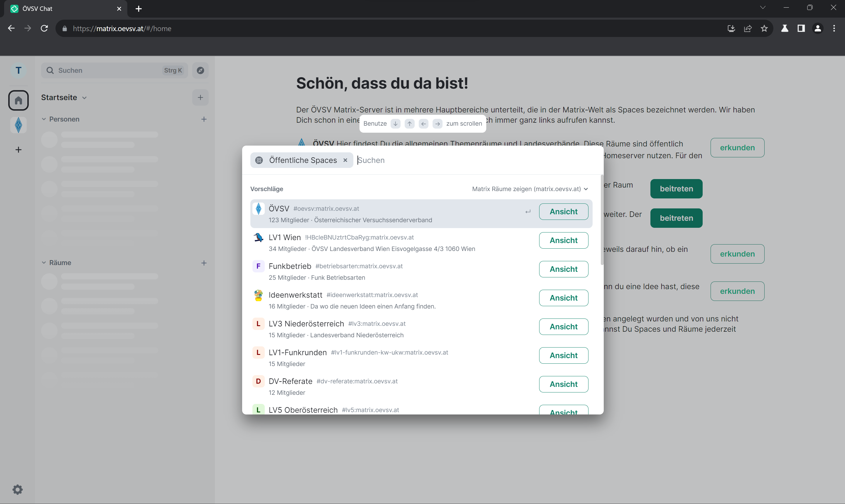Screen dimensions: 845x504
Task: Click the Funkbetrieb F avatar
Action: click(x=258, y=266)
